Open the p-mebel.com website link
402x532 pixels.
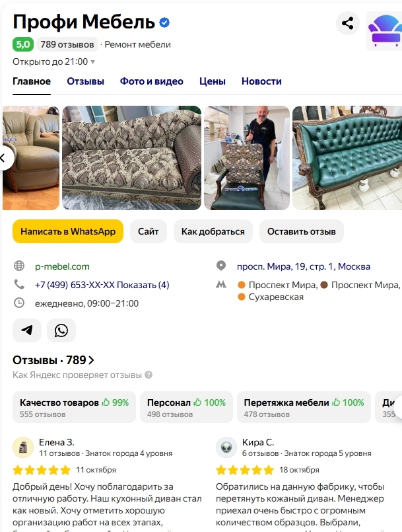62,267
